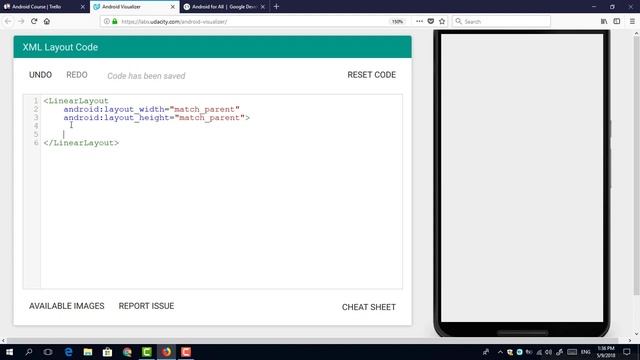Save page to Pocket
This screenshot has width=640, height=360.
tap(431, 21)
